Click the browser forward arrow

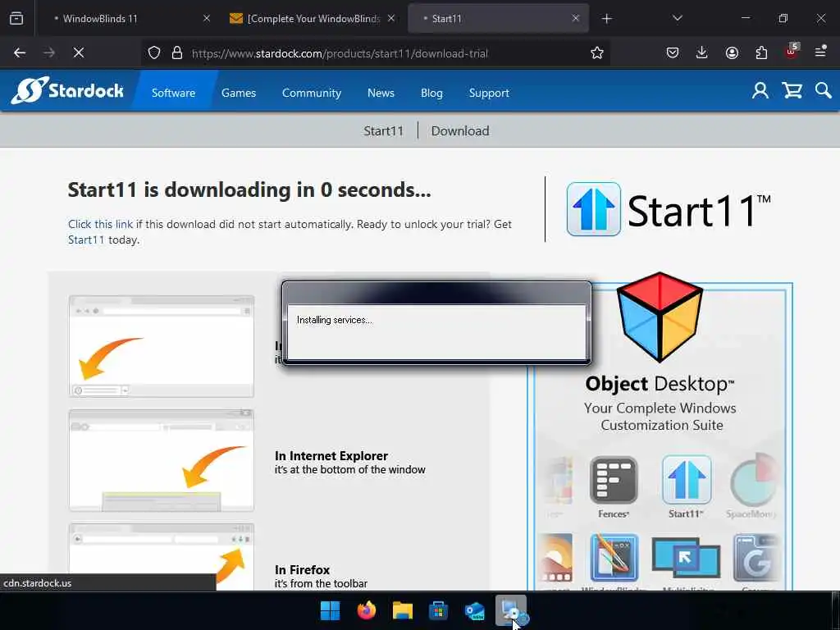click(49, 52)
